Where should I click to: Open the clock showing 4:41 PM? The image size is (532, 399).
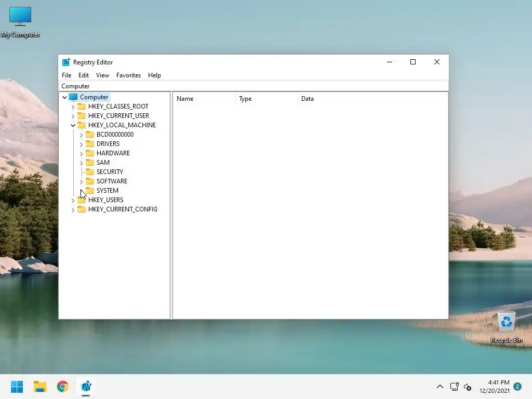pos(495,387)
